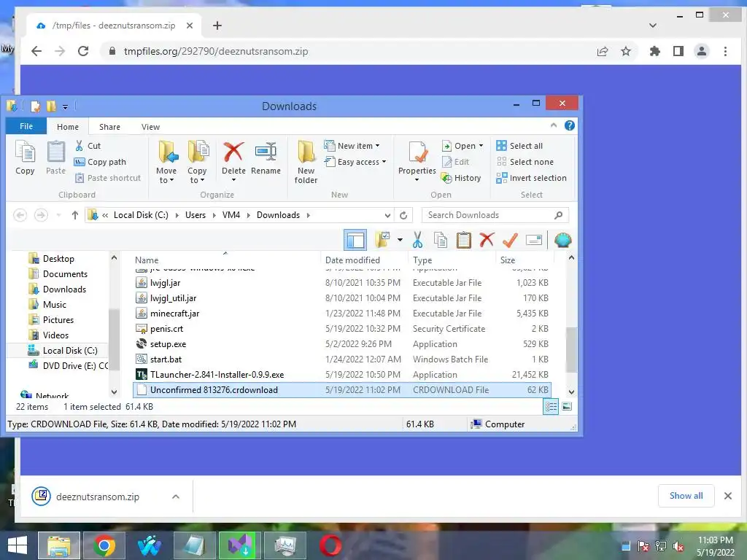Click the clipboard paste icon in lower toolbar
The image size is (747, 560).
coord(463,240)
